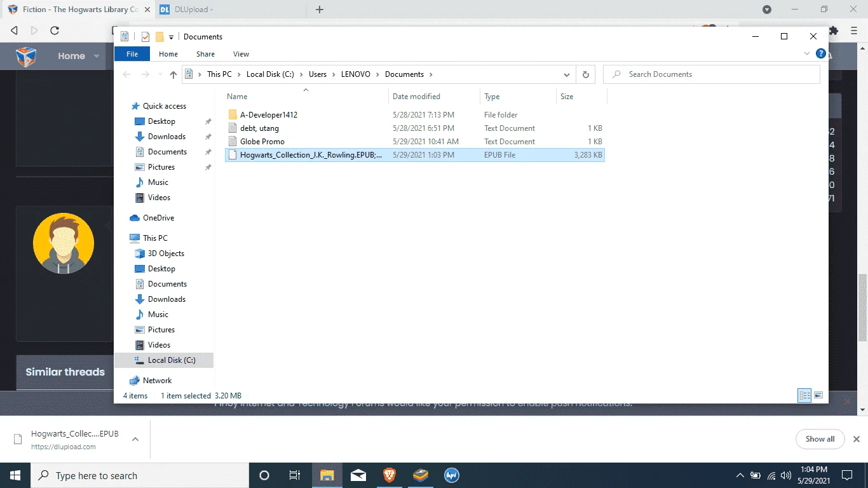Viewport: 868px width, 488px height.
Task: Select This PC in the navigation pane
Action: coord(155,238)
